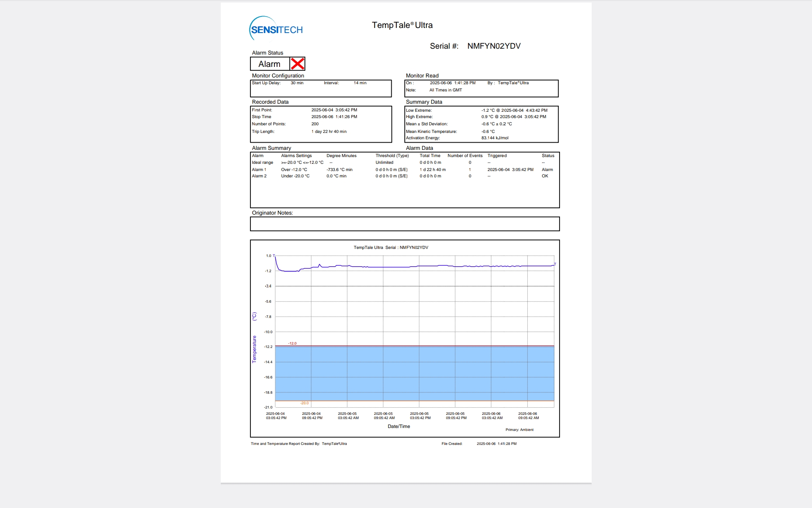Select the Stop Time timestamp value
The image size is (812, 508).
pyautogui.click(x=334, y=117)
